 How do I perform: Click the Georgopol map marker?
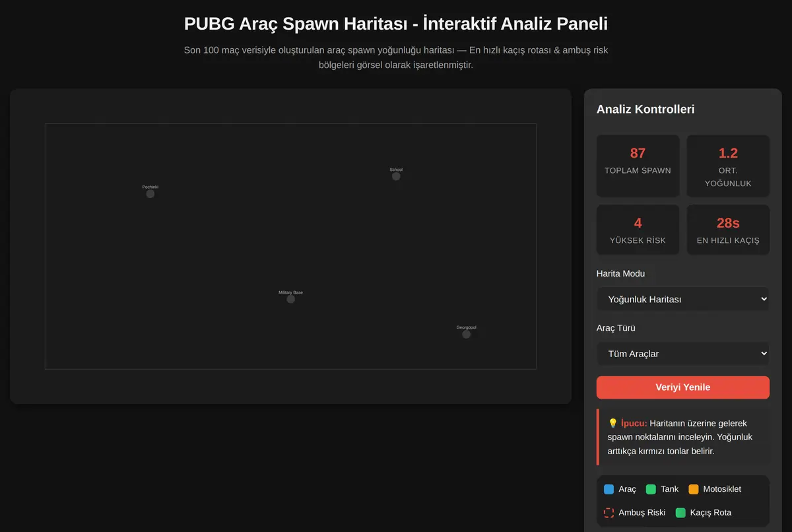(466, 334)
